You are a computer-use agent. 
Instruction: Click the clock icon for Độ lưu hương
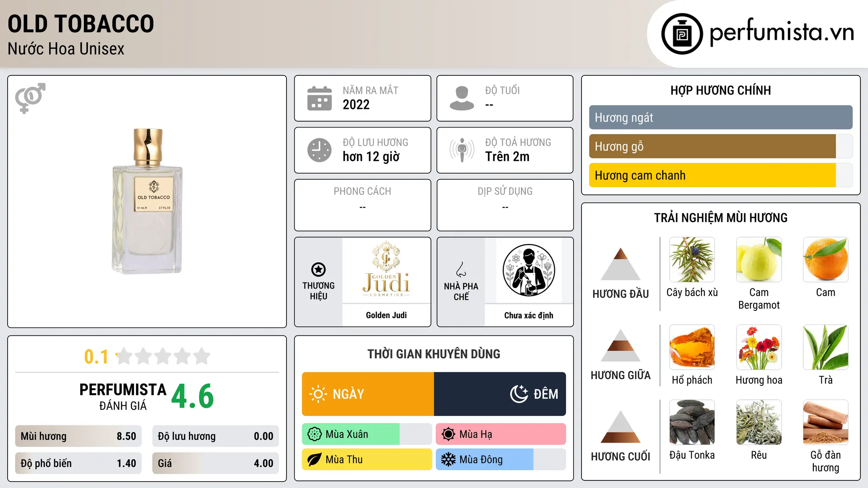coord(320,150)
